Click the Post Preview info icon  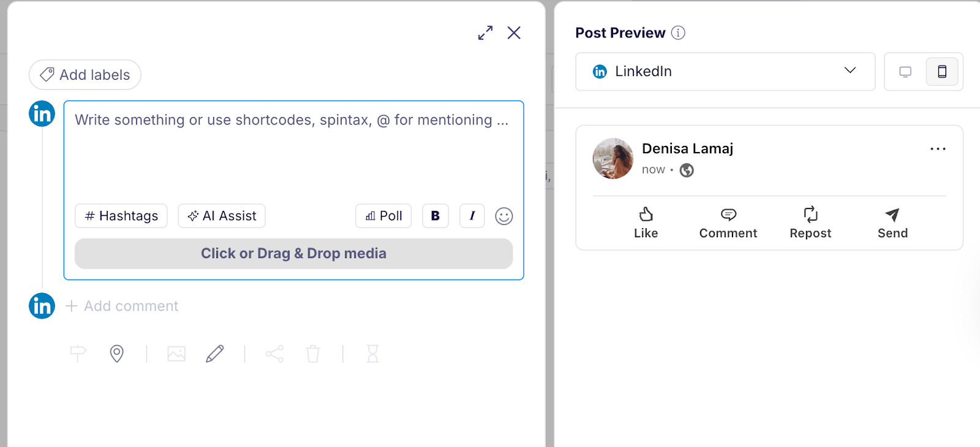pyautogui.click(x=678, y=33)
